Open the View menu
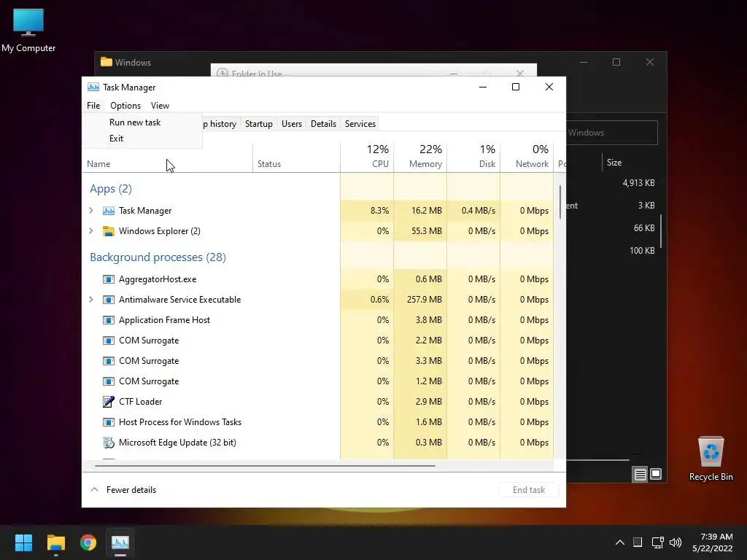747x560 pixels. coord(160,106)
